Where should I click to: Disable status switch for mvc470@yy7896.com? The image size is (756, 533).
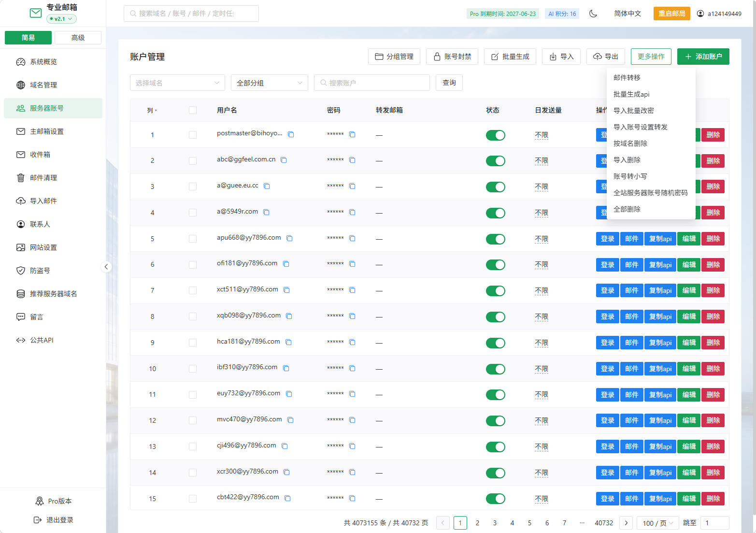[x=496, y=421]
